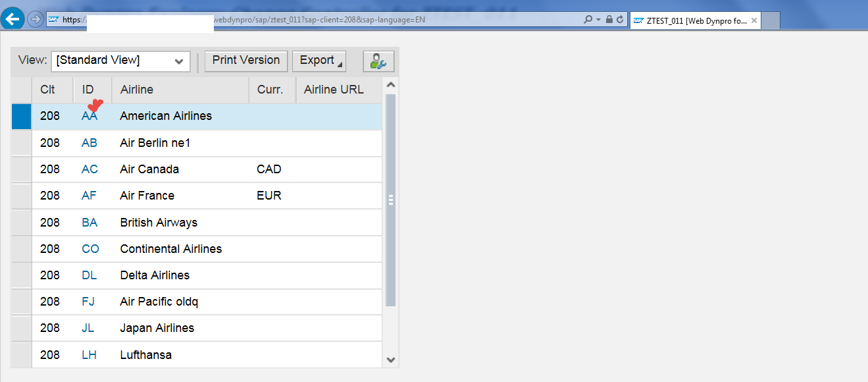868x382 pixels.
Task: Open the table settings wrench icon
Action: (378, 61)
